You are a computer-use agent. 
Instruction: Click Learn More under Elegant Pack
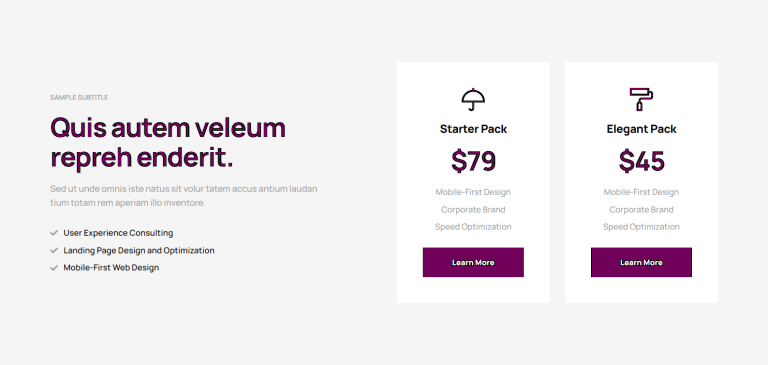click(x=641, y=262)
